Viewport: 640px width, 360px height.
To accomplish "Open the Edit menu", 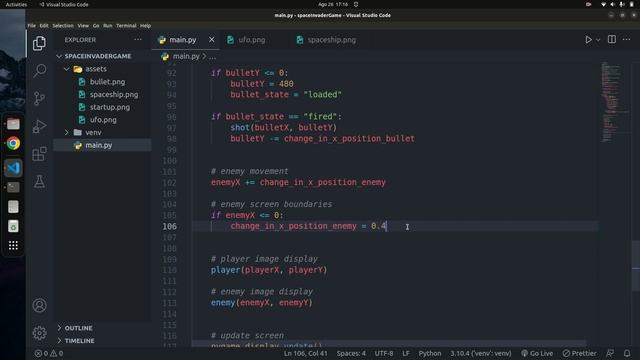I will [x=44, y=25].
